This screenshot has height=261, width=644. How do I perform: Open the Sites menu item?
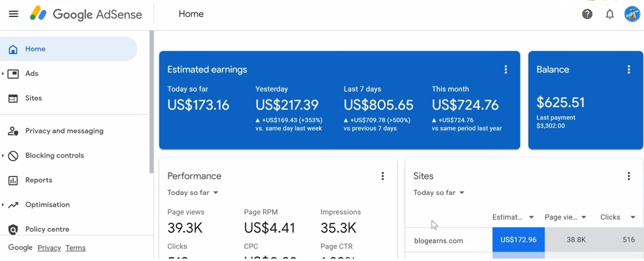(x=33, y=98)
